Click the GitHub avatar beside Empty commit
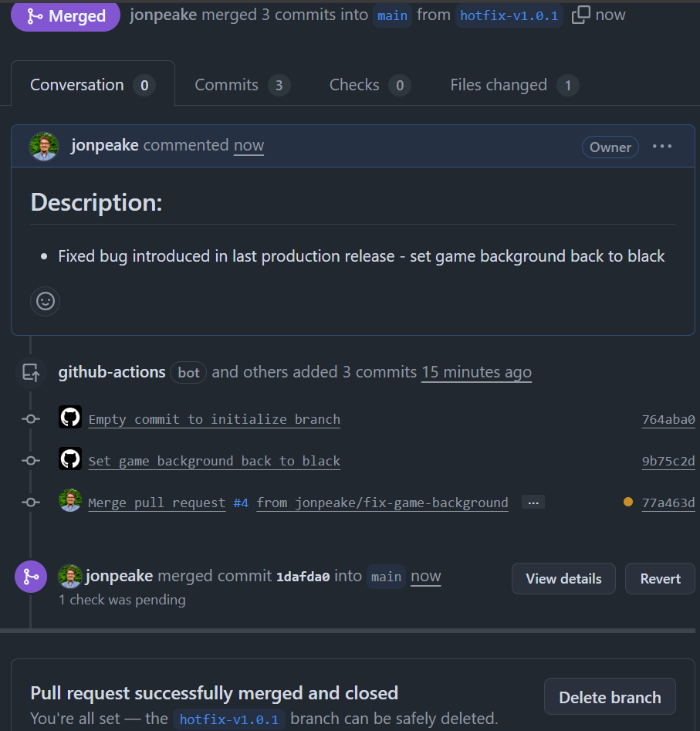 click(70, 417)
